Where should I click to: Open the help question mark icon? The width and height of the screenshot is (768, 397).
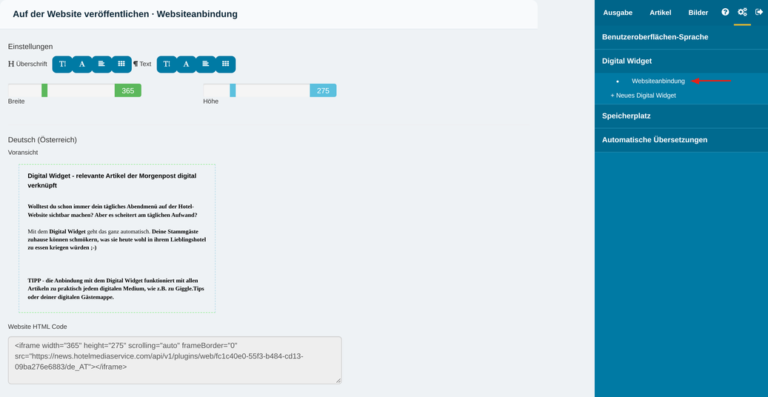[x=725, y=12]
